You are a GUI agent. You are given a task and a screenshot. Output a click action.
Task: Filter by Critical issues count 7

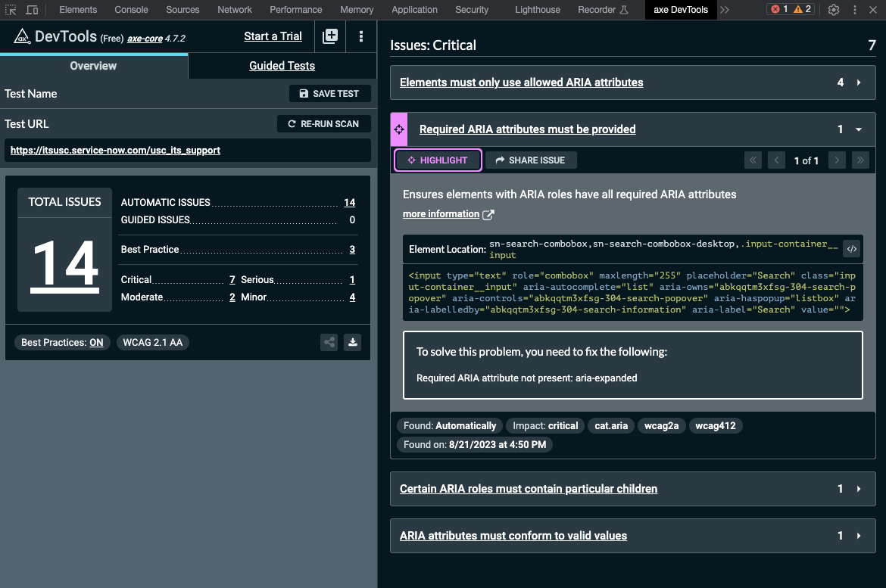pyautogui.click(x=232, y=279)
